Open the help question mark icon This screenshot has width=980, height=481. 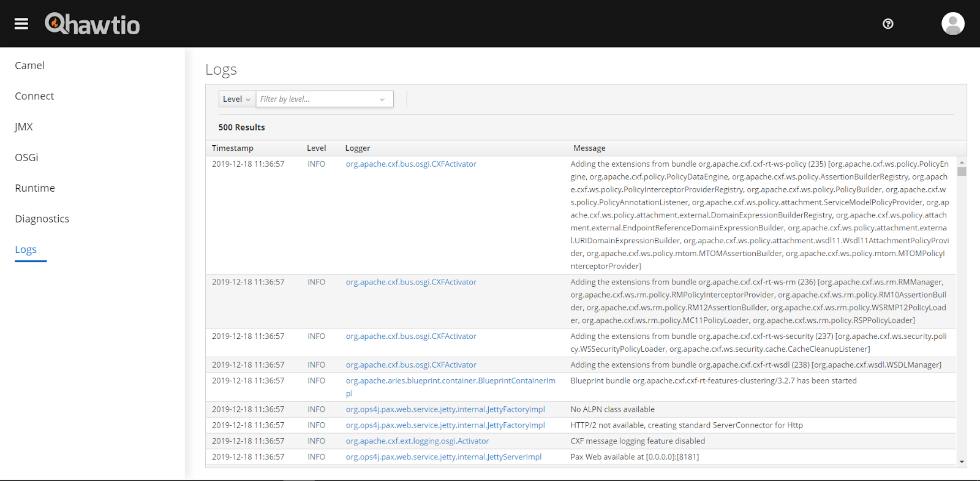coord(888,24)
